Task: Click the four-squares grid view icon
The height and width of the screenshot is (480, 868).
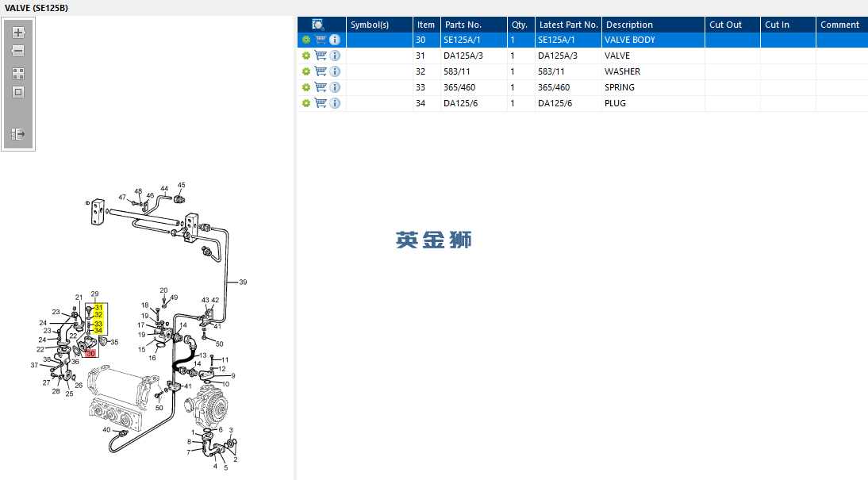Action: click(x=18, y=74)
